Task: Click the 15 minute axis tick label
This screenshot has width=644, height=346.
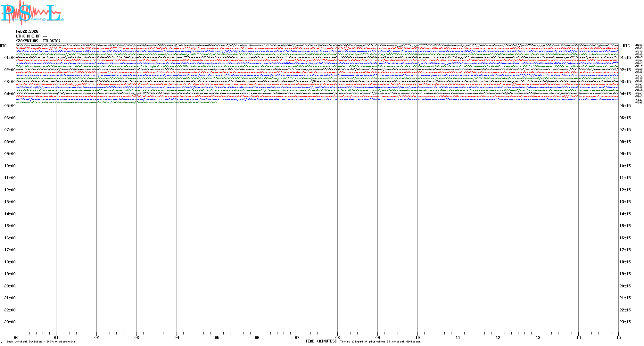Action: [x=618, y=337]
